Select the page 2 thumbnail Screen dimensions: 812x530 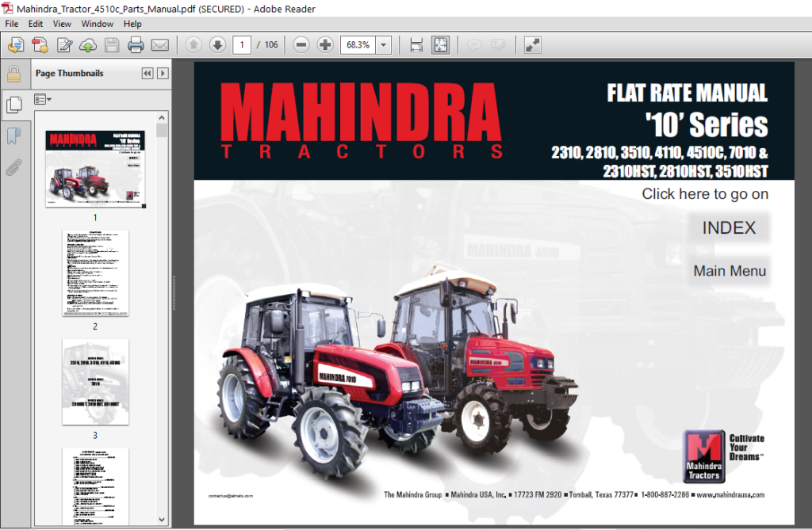click(x=95, y=273)
